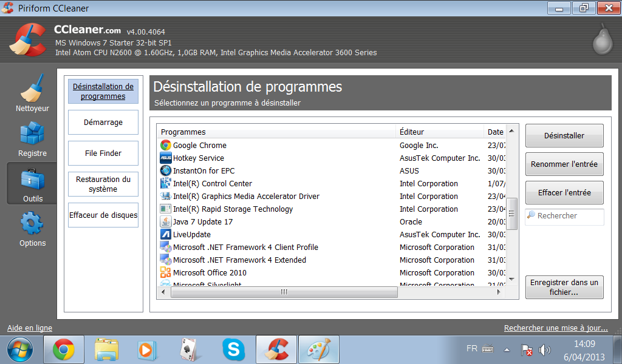
Task: Open Windows Explorer from taskbar
Action: (x=106, y=349)
